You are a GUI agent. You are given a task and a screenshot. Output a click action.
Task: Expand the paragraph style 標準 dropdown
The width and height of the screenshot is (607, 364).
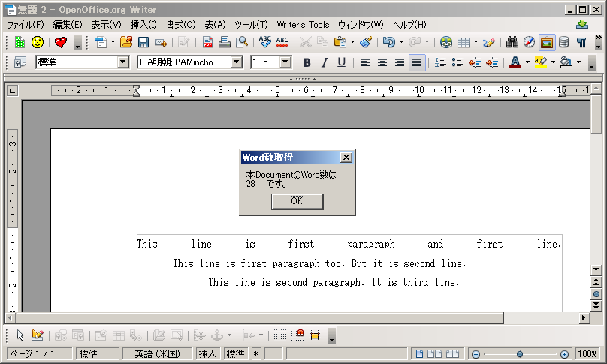click(122, 62)
